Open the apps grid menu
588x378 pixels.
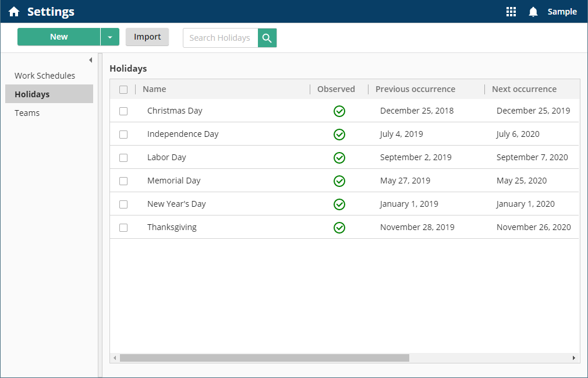[511, 12]
